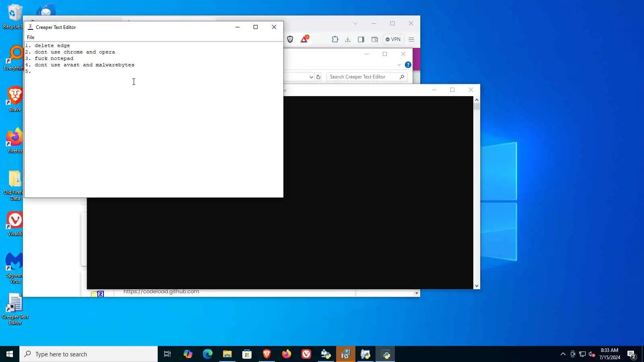Open the Brave desktop shortcut

pyautogui.click(x=15, y=99)
